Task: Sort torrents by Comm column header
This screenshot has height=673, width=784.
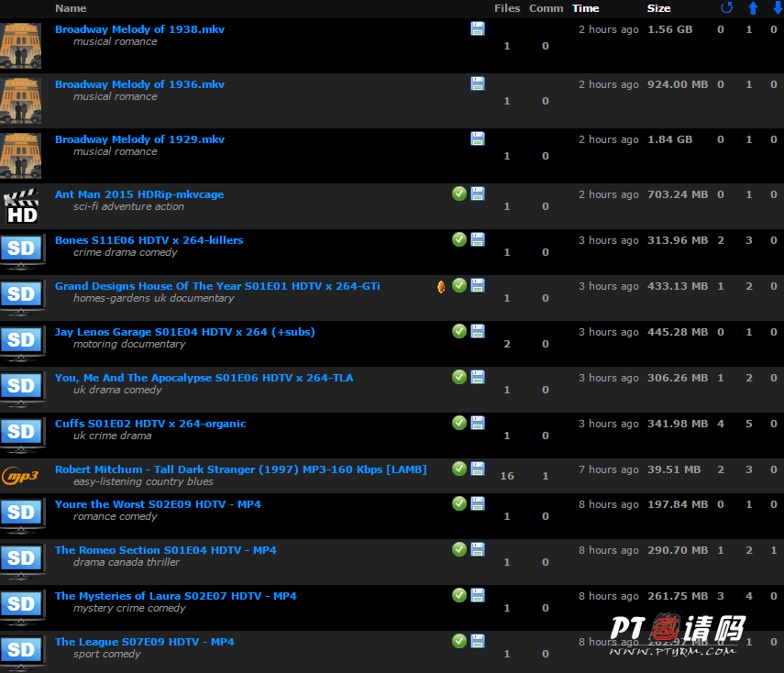Action: pos(546,8)
